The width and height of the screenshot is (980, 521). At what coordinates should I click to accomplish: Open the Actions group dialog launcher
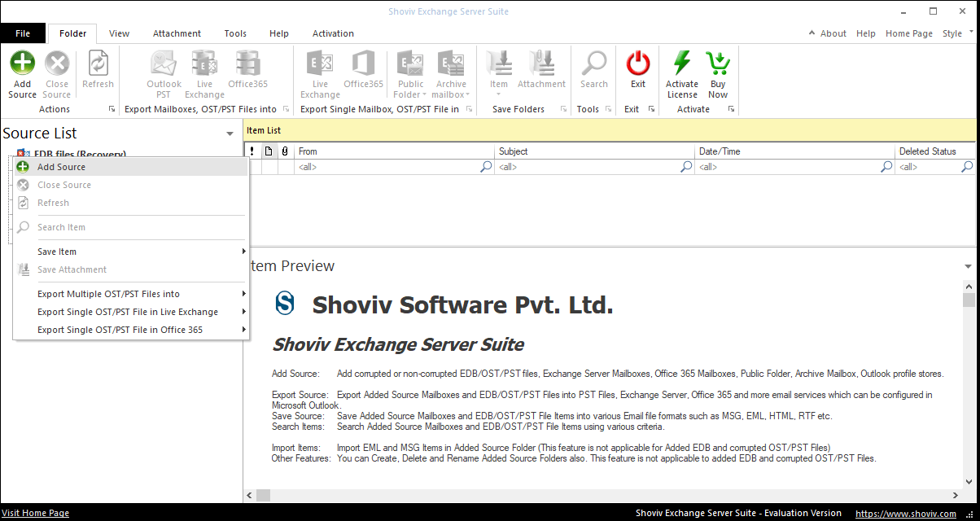[x=112, y=109]
